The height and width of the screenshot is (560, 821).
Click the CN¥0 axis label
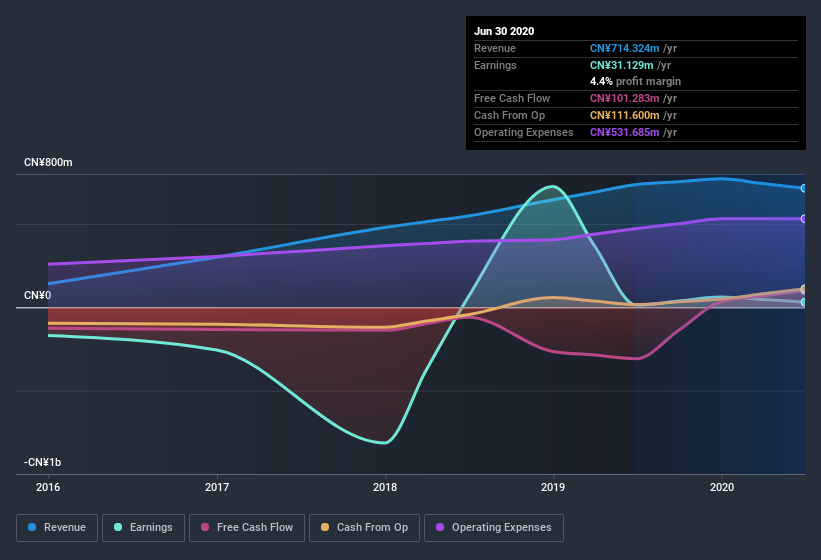[38, 295]
